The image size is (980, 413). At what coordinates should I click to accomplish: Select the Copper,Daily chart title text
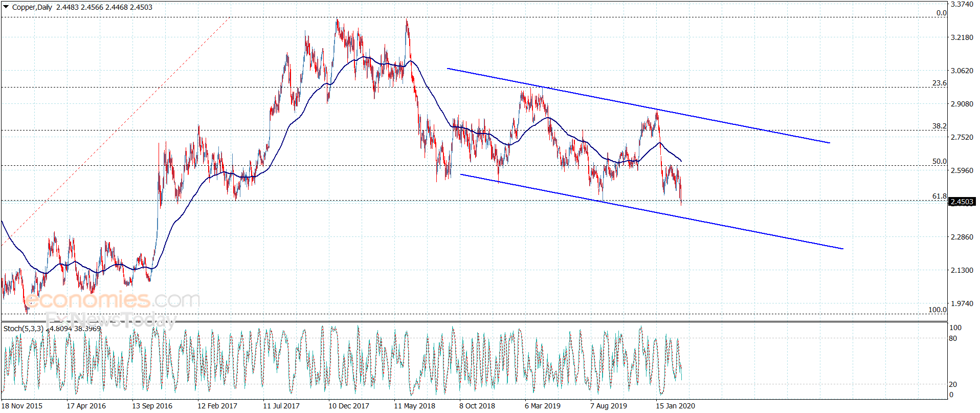32,7
